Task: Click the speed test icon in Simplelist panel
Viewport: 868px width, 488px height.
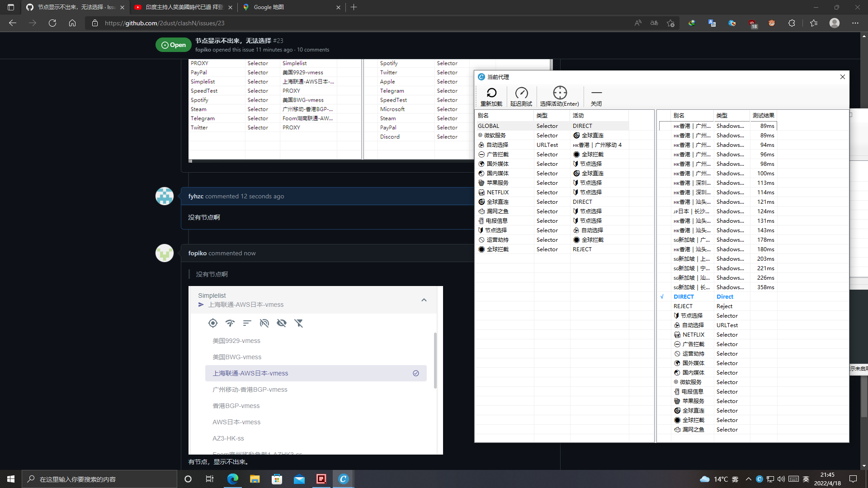Action: (230, 323)
